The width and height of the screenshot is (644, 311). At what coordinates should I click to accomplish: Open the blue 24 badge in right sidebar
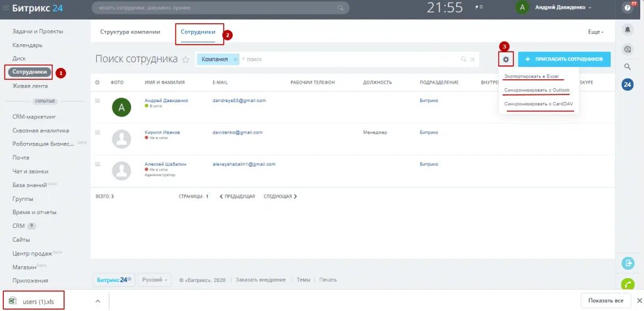click(x=627, y=85)
